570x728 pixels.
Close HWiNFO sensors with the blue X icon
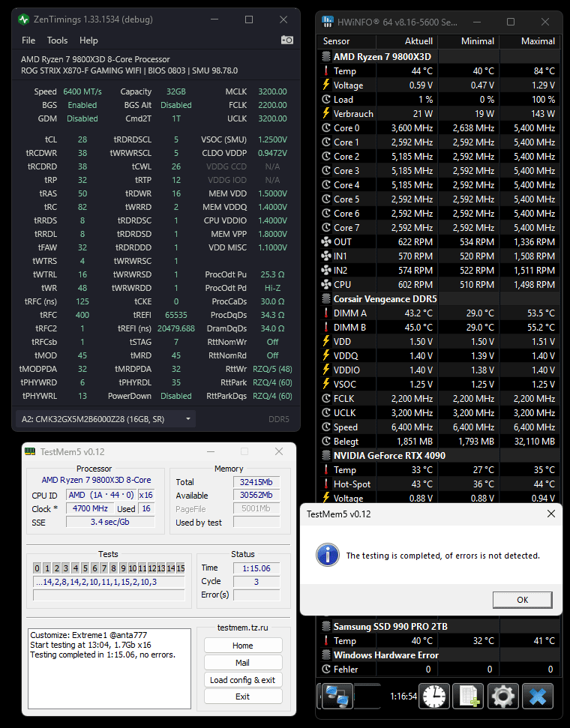point(538,696)
